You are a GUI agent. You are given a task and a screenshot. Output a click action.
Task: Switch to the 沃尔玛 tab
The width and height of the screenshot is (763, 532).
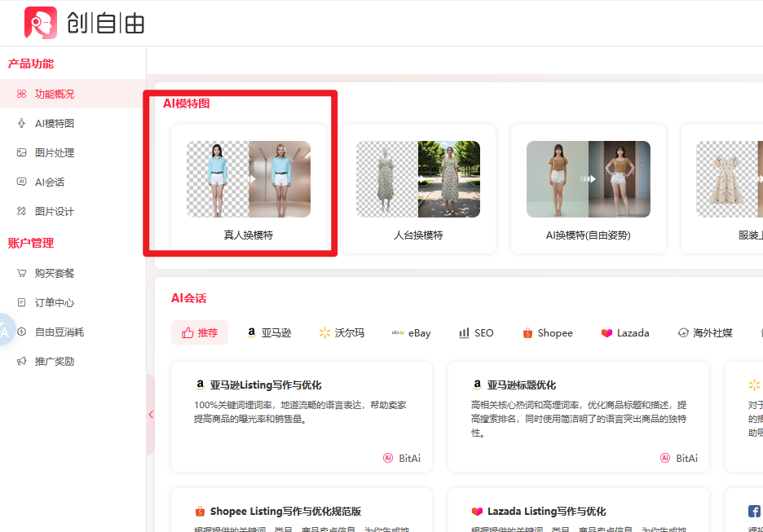(x=342, y=332)
